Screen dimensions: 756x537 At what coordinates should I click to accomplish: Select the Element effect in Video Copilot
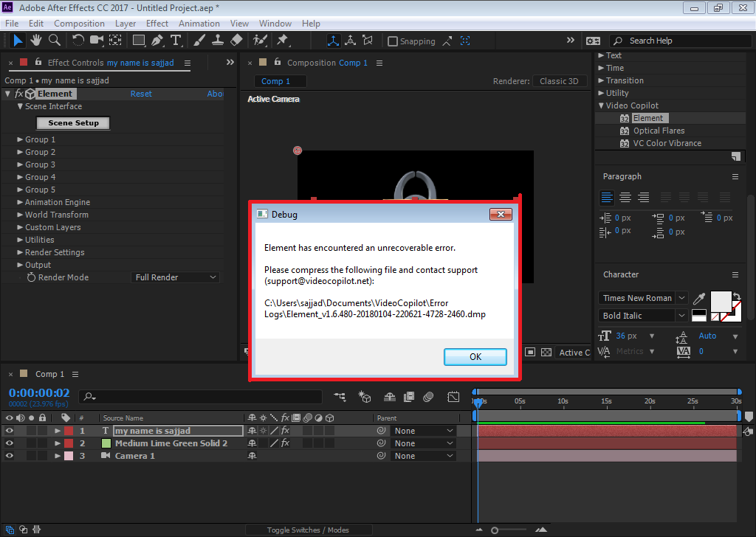pyautogui.click(x=648, y=118)
